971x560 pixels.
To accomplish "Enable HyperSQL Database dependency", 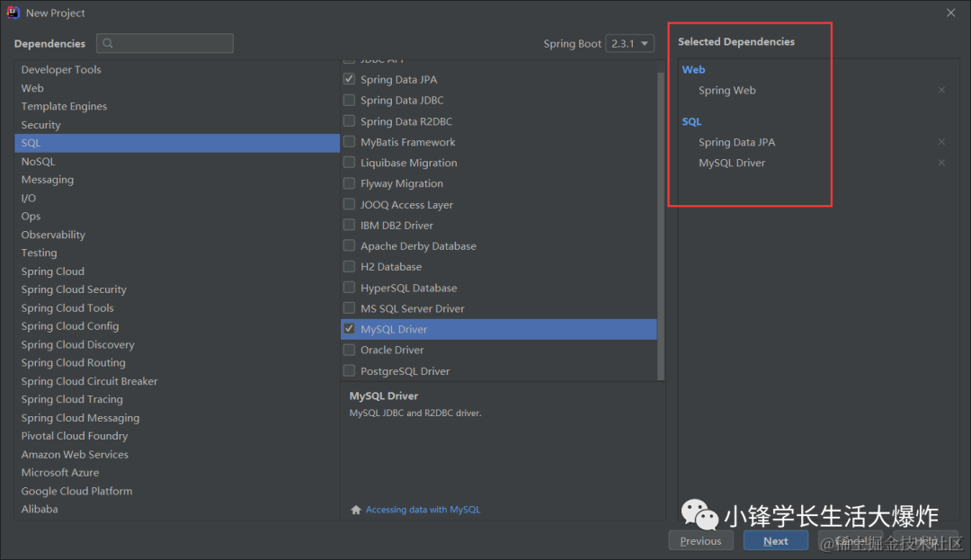I will (349, 288).
